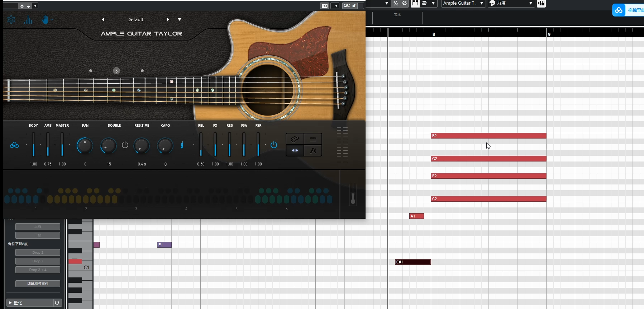Click the blue cloud drag icon
Viewport: 644px width, 309px height.
[x=619, y=10]
